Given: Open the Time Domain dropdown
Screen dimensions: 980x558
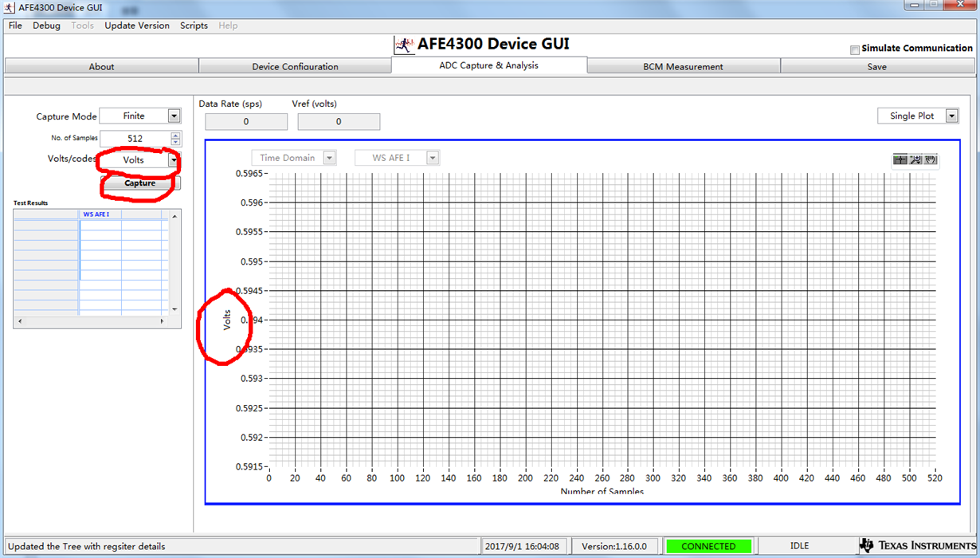Looking at the screenshot, I should [x=293, y=158].
